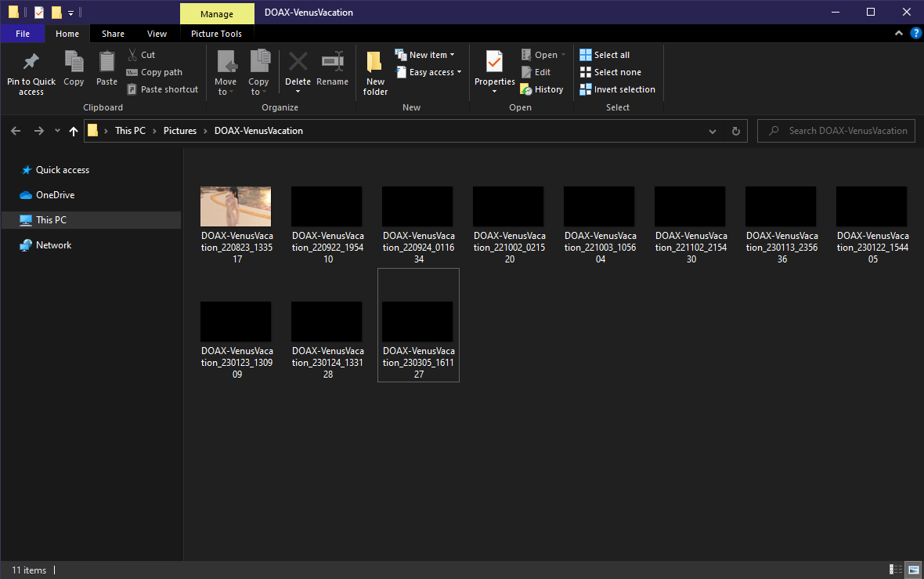Refresh the current folder
The width and height of the screenshot is (924, 579).
(735, 131)
